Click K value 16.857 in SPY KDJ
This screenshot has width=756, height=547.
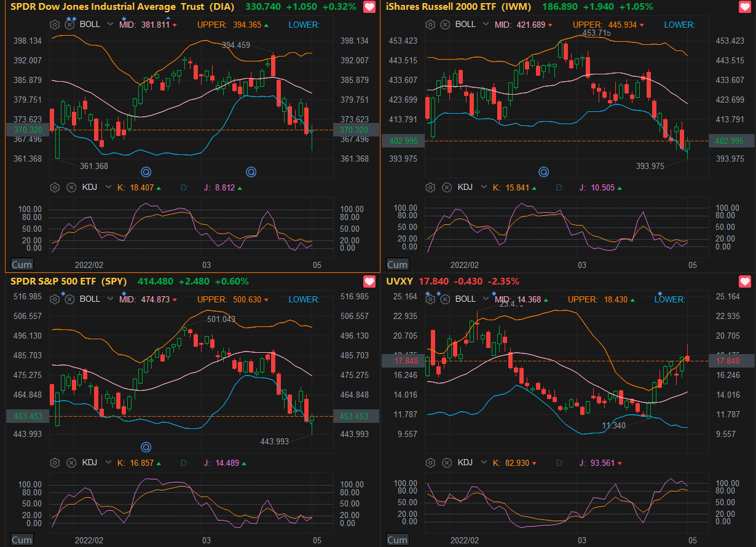pyautogui.click(x=143, y=463)
